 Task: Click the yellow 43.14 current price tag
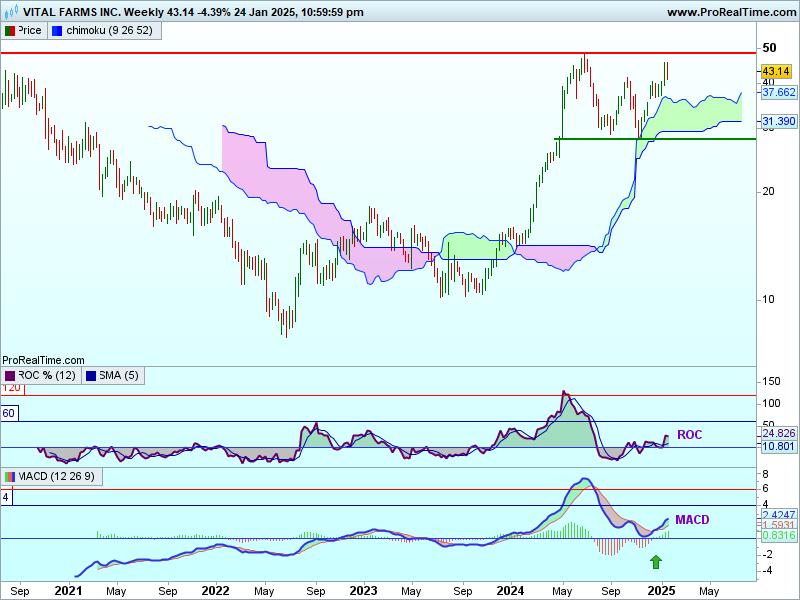pyautogui.click(x=776, y=72)
